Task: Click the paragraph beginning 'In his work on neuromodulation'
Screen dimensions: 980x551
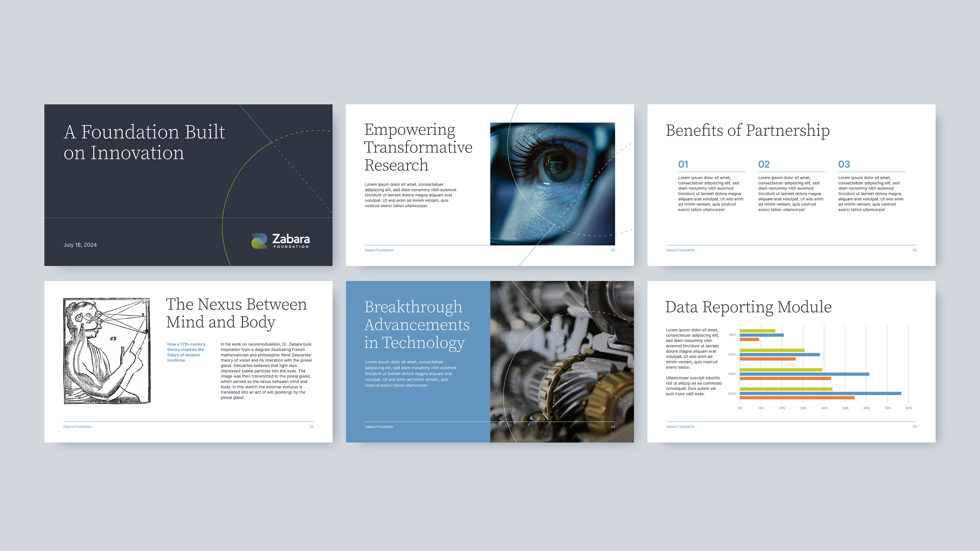Action: click(266, 371)
